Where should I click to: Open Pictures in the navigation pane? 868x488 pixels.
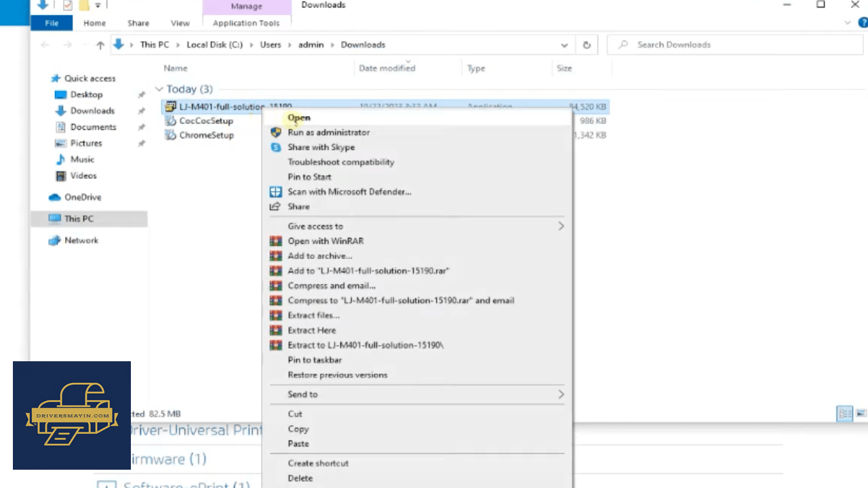[86, 144]
